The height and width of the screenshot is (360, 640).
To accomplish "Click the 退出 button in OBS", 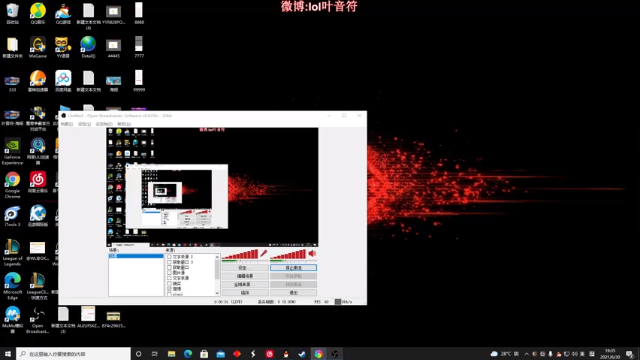I will (x=293, y=293).
